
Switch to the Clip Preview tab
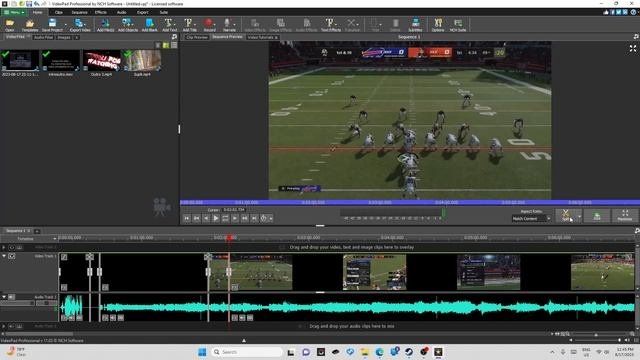197,37
